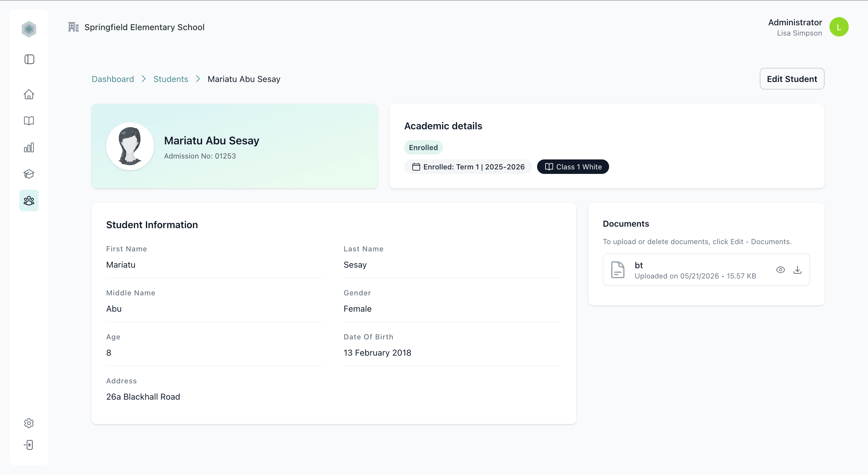Image resolution: width=868 pixels, height=475 pixels.
Task: Open the Home icon in sidebar
Action: tap(29, 94)
